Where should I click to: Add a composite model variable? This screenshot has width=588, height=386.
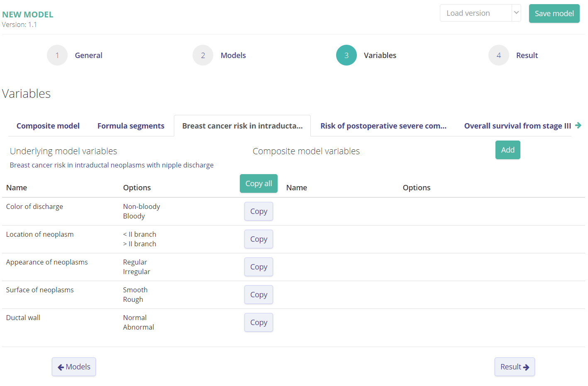click(x=507, y=150)
